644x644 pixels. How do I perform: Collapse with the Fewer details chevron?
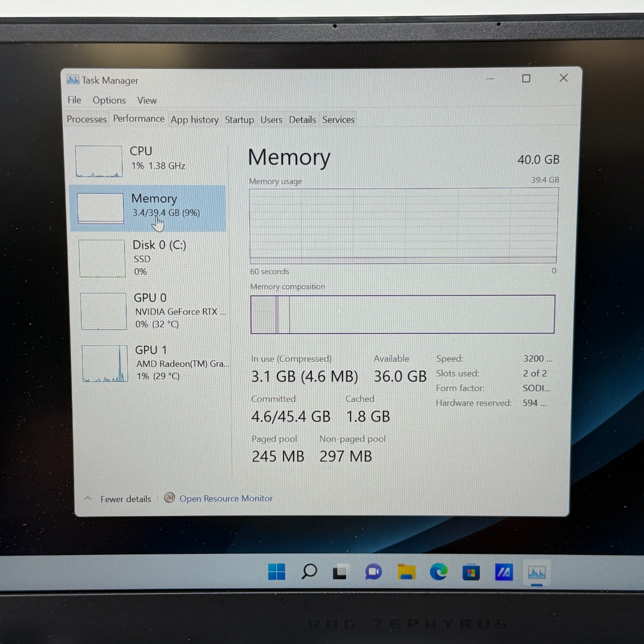pyautogui.click(x=88, y=498)
